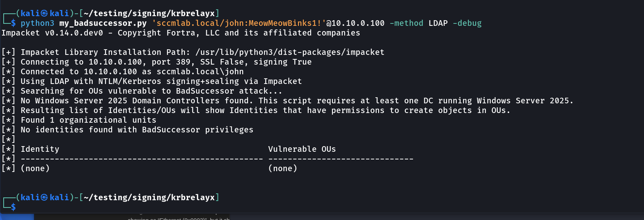
Task: Click the Vulnerable OUs column header
Action: (x=302, y=149)
